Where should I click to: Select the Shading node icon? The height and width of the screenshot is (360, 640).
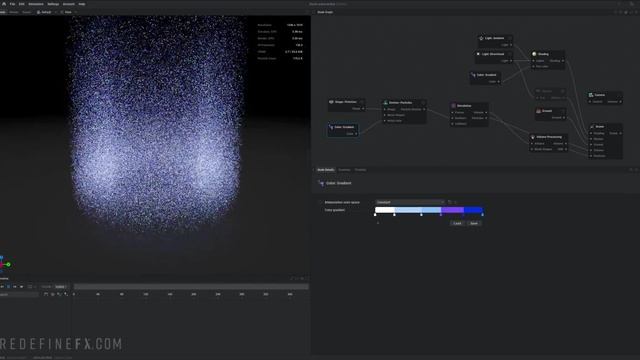(x=534, y=54)
